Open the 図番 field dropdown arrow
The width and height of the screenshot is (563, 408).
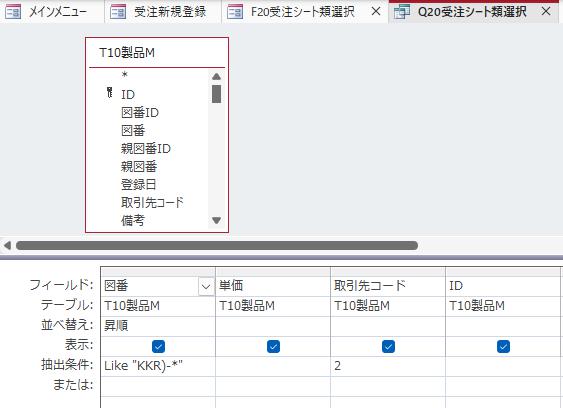(206, 287)
